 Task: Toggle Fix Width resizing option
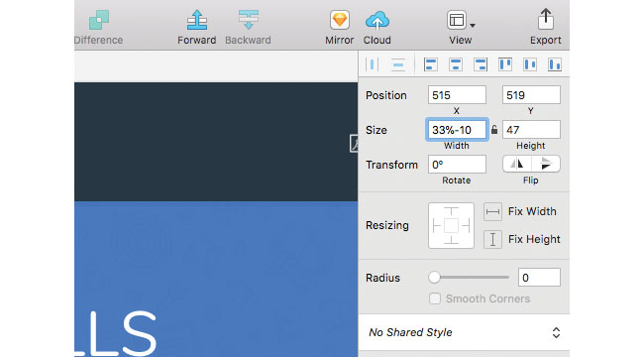click(492, 211)
